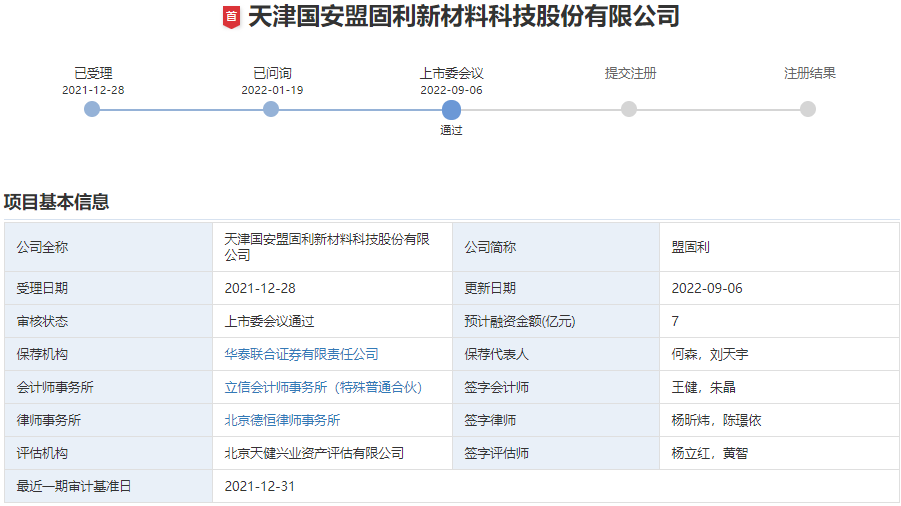Click the company title heading text
The height and width of the screenshot is (506, 901).
[464, 17]
